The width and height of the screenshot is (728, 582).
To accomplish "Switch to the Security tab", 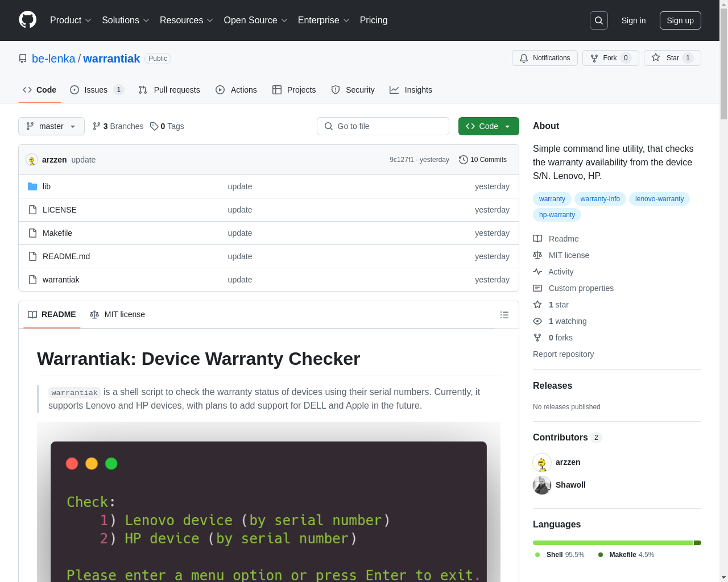I will [353, 90].
